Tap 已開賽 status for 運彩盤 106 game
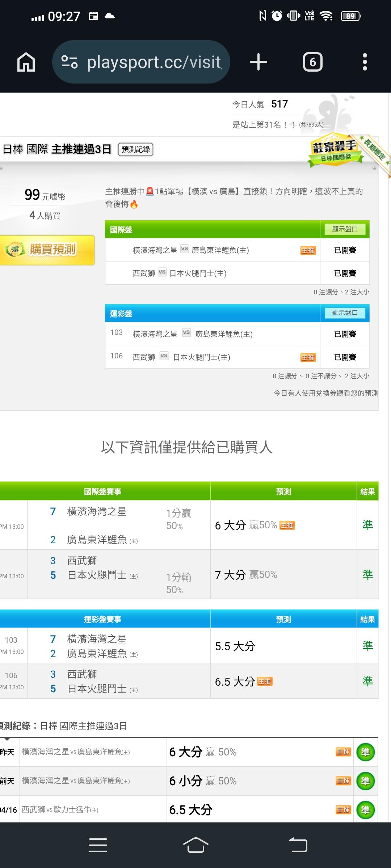 coord(345,357)
